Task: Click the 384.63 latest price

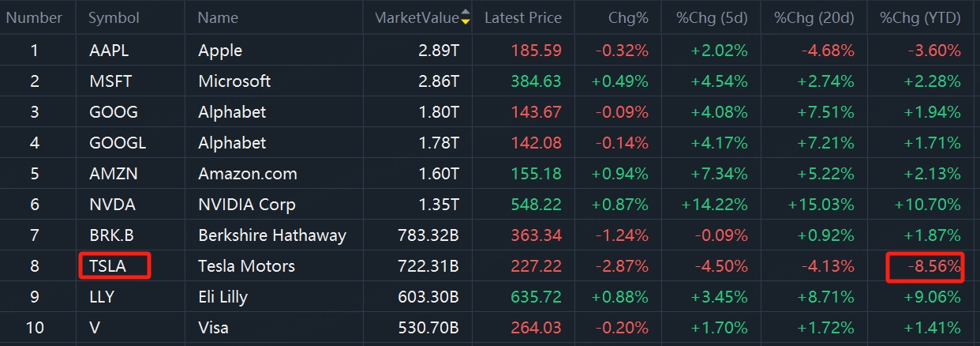Action: [x=537, y=81]
